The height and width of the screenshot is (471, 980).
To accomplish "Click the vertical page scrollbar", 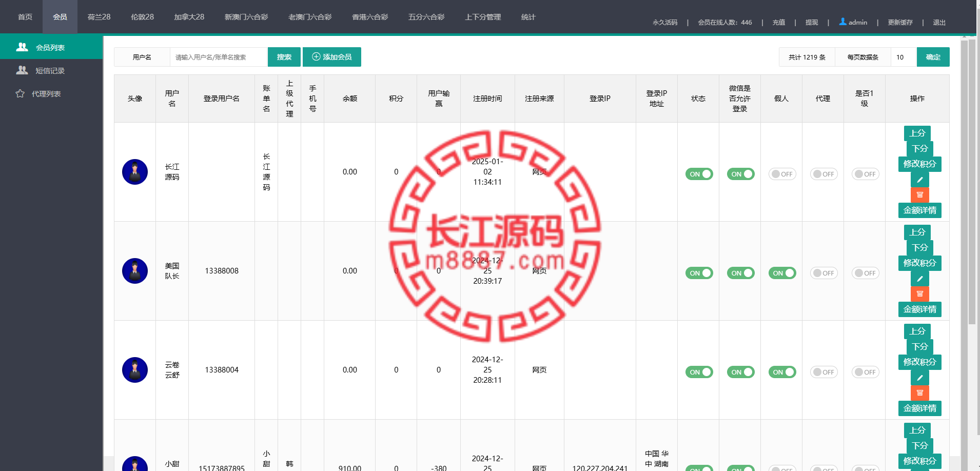I will pos(971,182).
